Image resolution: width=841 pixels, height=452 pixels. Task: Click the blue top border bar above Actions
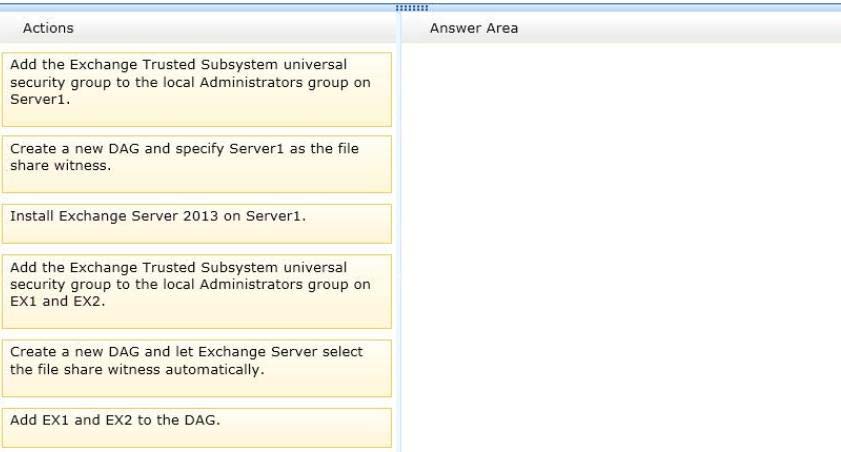[x=197, y=8]
